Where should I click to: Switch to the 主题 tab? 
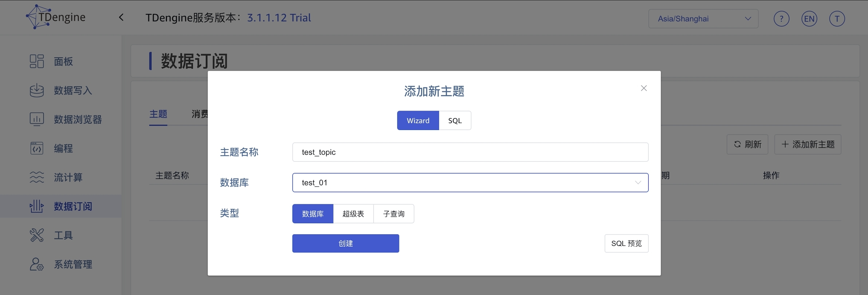point(158,114)
